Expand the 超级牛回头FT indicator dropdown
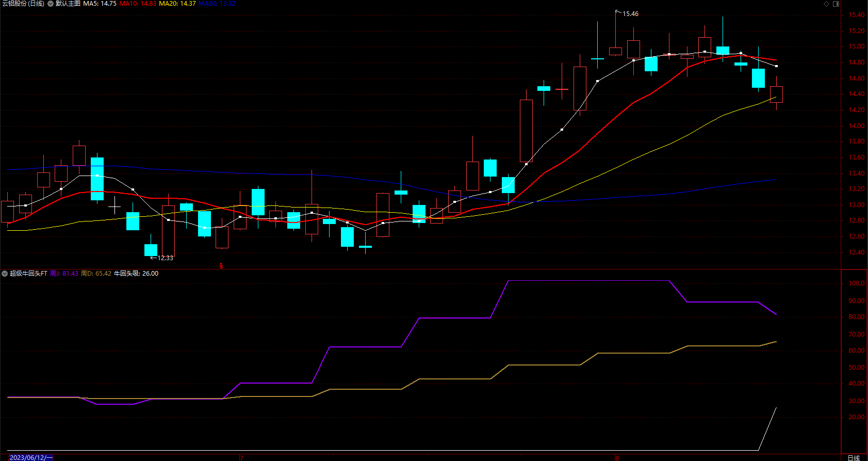 point(5,274)
